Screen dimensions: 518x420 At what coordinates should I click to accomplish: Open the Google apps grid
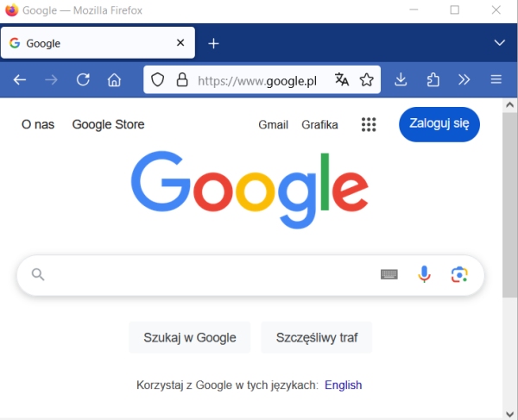point(369,125)
